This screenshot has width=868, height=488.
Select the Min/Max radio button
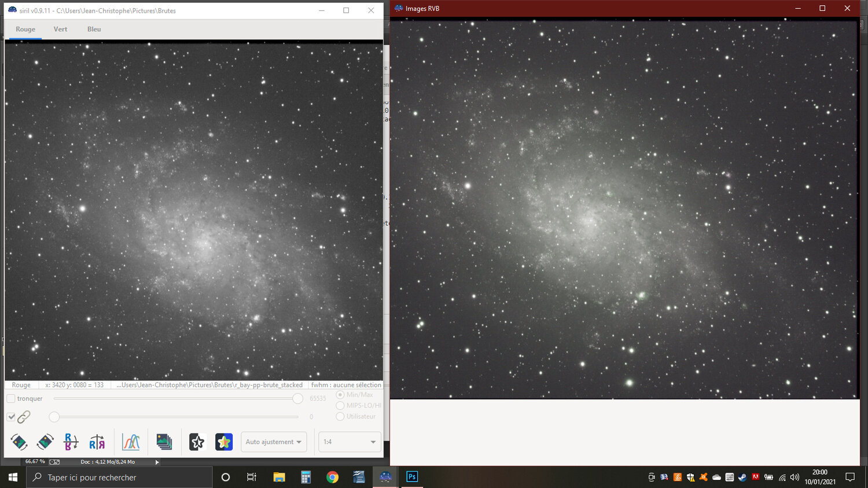pyautogui.click(x=340, y=395)
